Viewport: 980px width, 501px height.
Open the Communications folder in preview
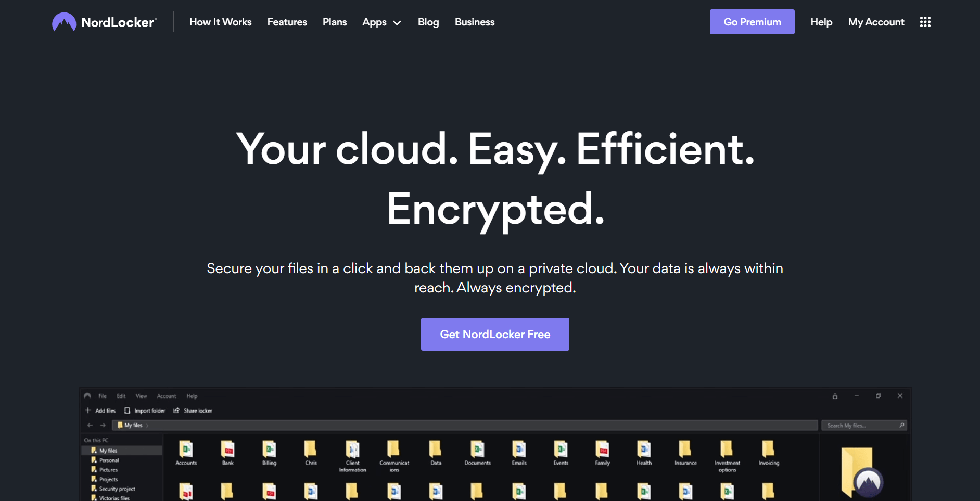(394, 449)
